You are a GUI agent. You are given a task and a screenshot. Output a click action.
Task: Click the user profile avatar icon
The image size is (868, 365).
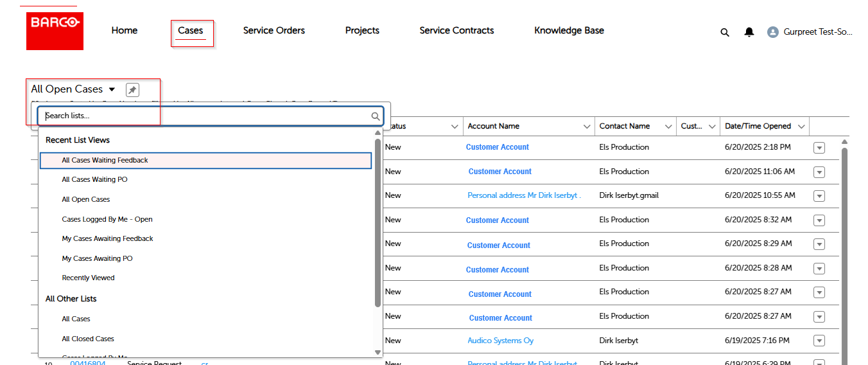click(773, 32)
